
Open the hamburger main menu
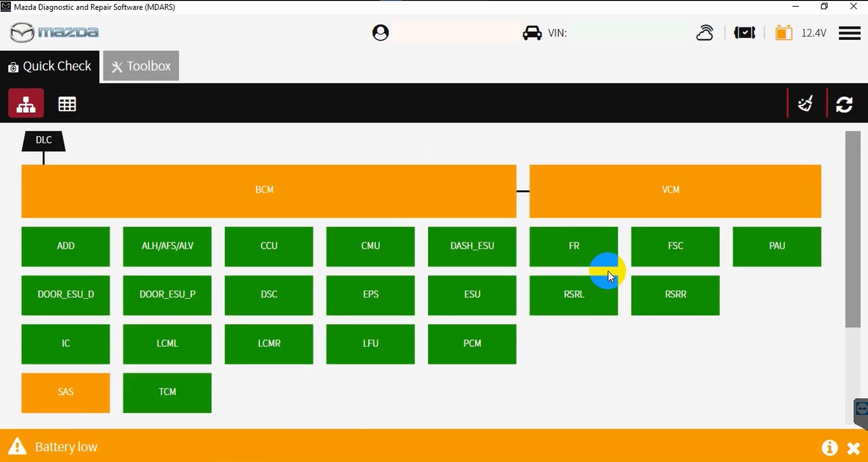point(849,33)
